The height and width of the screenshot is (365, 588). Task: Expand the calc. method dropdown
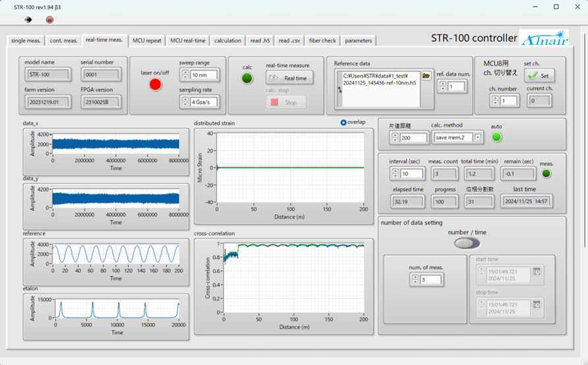[477, 138]
